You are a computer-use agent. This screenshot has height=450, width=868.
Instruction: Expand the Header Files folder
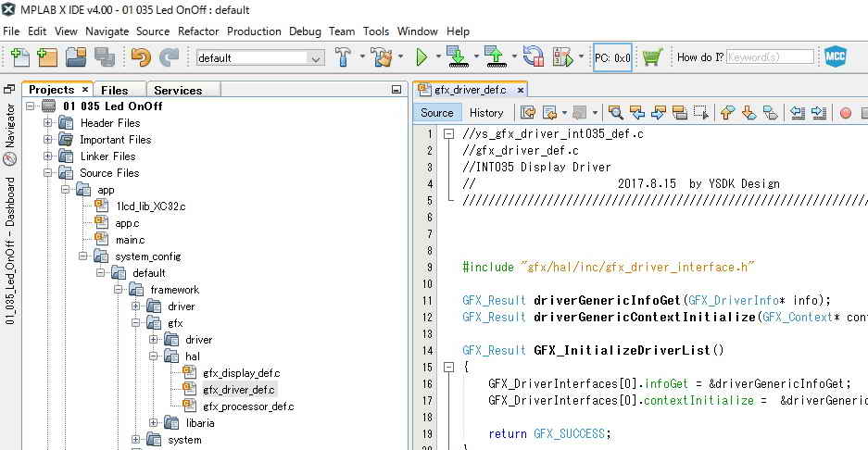[48, 123]
